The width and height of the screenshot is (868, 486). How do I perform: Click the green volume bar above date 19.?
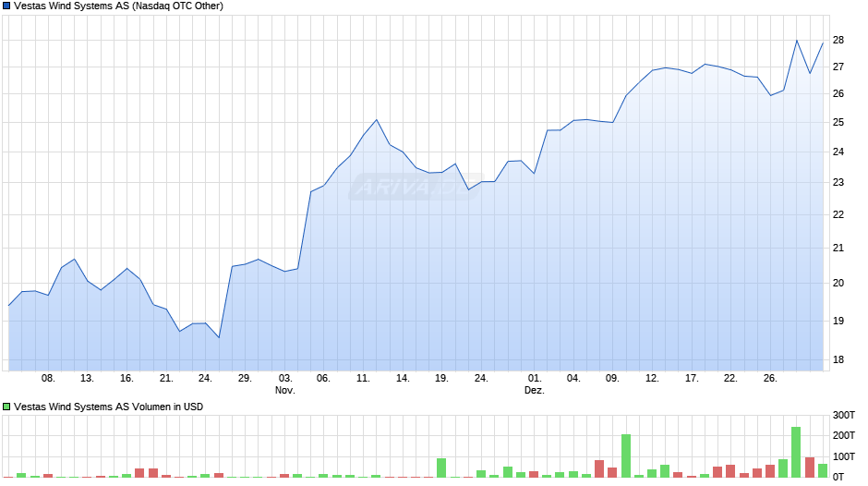click(x=441, y=468)
